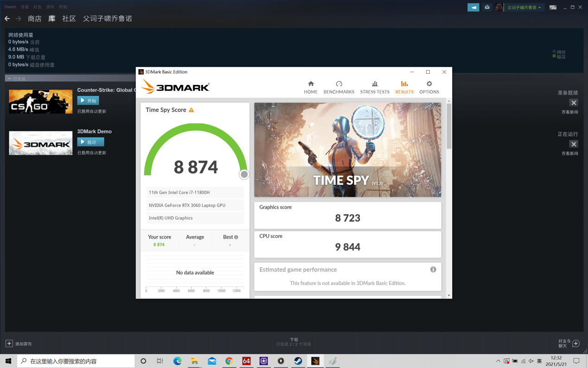Launch 3DMark Demo with 启动 button
This screenshot has height=368, width=588.
coord(90,142)
